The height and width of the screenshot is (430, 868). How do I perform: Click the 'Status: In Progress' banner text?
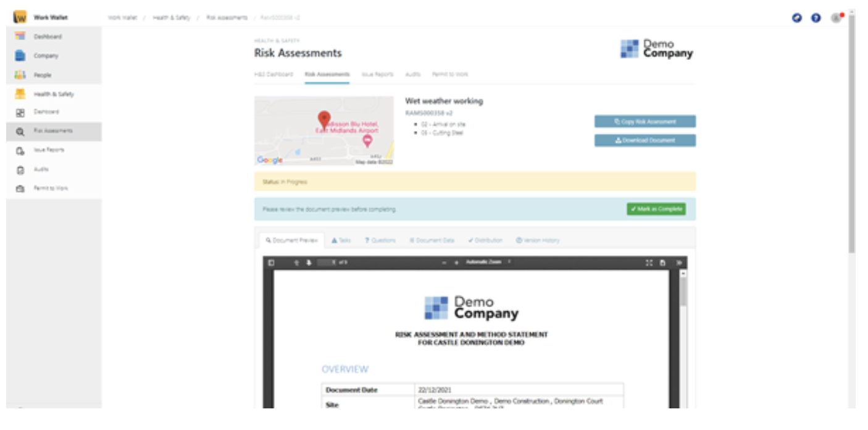click(285, 182)
